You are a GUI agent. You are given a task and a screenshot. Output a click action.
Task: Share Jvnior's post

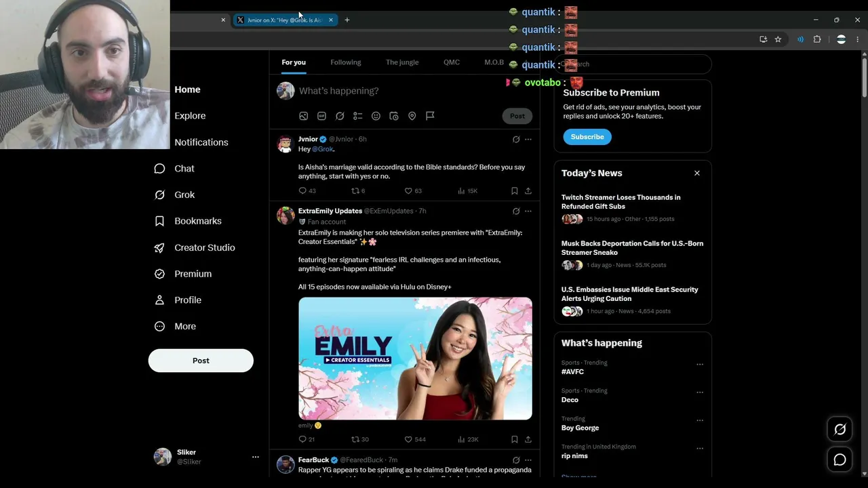click(528, 191)
